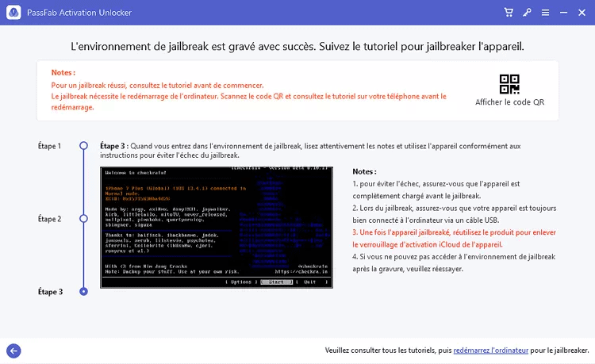Select the Étape 3 step marker
Image resolution: width=595 pixels, height=364 pixels.
[83, 291]
